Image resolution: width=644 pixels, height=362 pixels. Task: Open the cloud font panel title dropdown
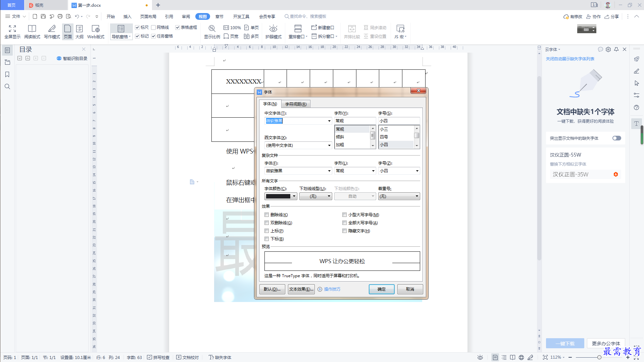(553, 50)
